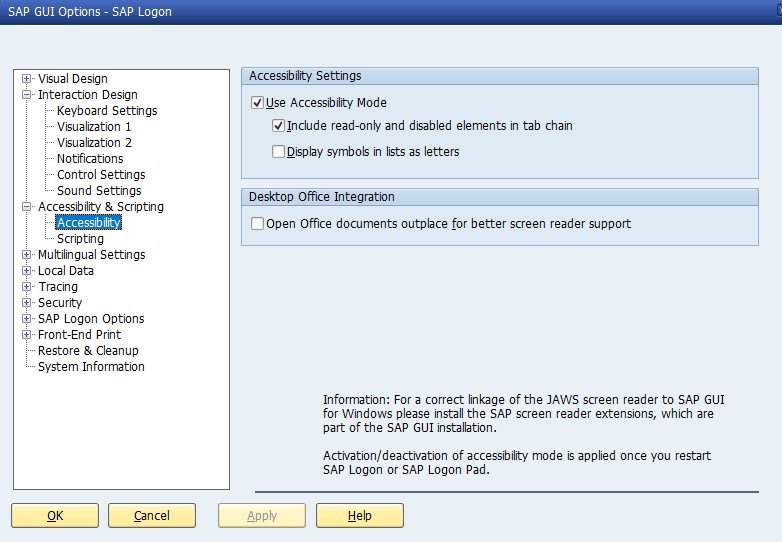Expand the SAP Logon Options node
This screenshot has height=542, width=782.
pyautogui.click(x=27, y=319)
